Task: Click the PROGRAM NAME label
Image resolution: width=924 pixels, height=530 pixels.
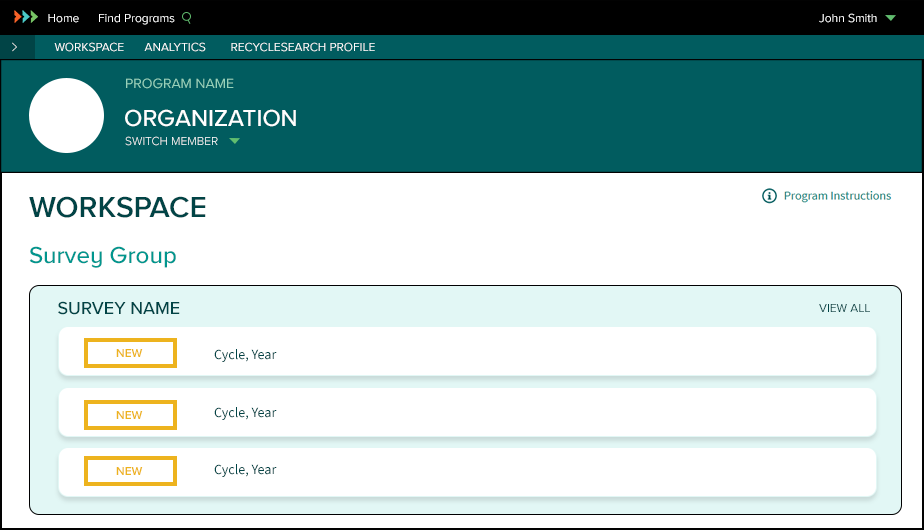Action: click(x=179, y=84)
